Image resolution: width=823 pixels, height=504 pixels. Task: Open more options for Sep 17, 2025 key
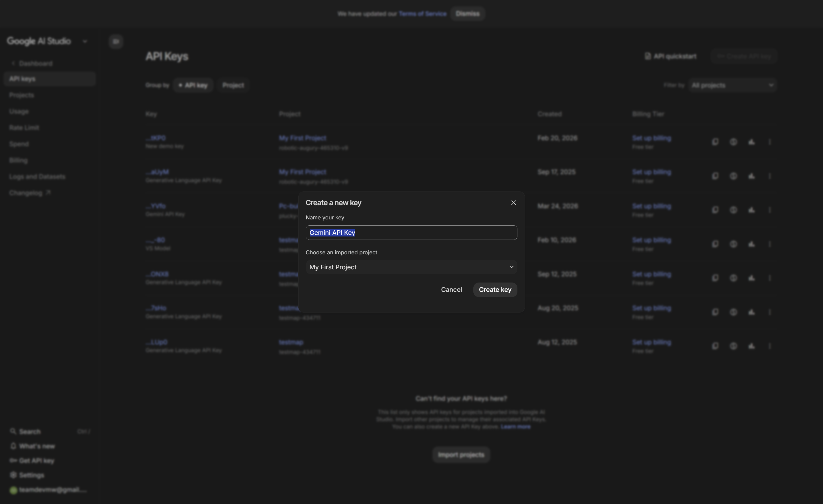(x=769, y=176)
